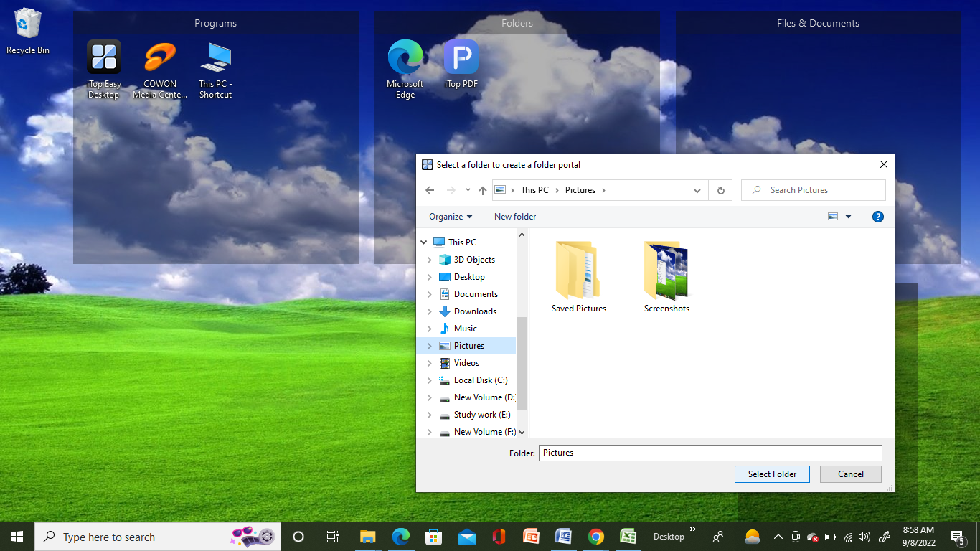Screen dimensions: 980x551
Task: Click This PC in the address breadcrumb
Action: tap(534, 190)
